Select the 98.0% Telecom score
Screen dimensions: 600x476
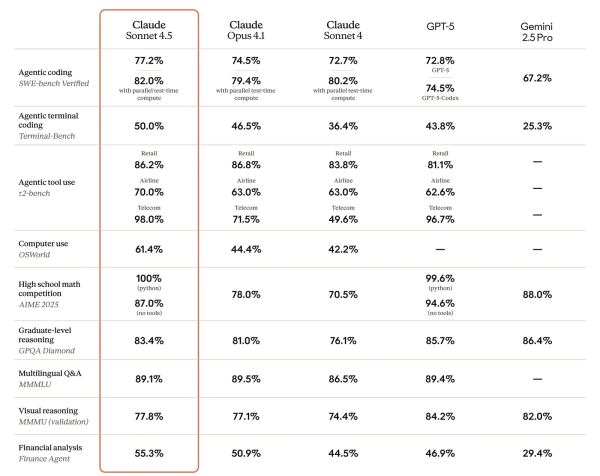149,218
